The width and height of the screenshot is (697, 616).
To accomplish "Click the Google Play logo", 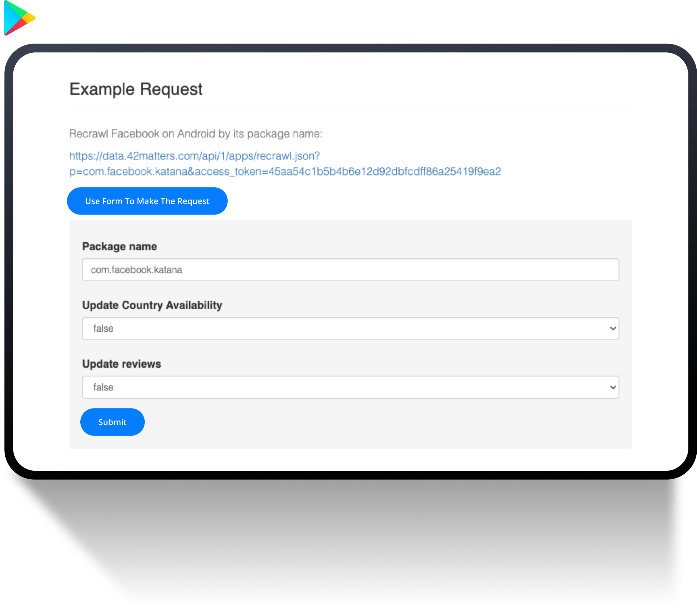I will coord(19,18).
